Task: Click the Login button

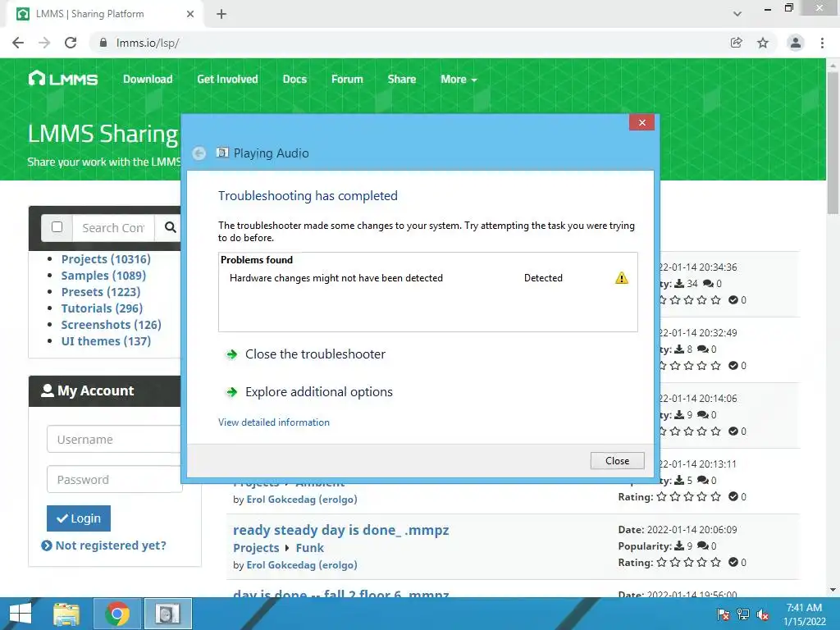Action: [x=79, y=518]
